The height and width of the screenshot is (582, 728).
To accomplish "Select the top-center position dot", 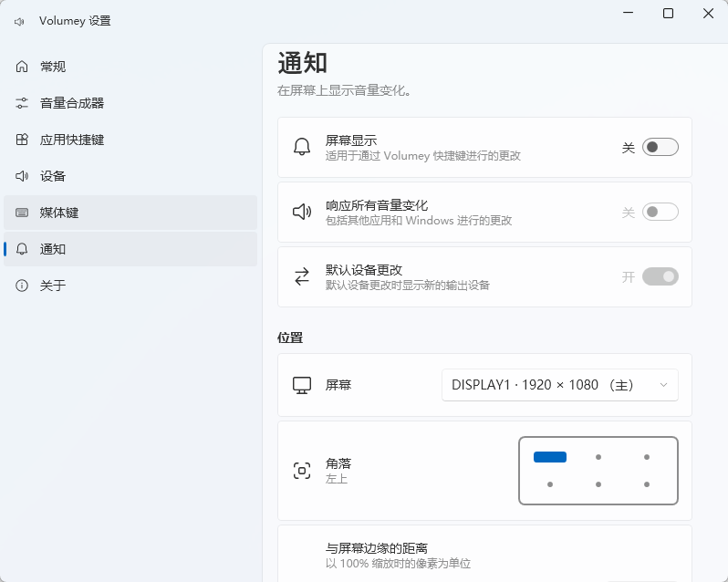I will pos(598,457).
